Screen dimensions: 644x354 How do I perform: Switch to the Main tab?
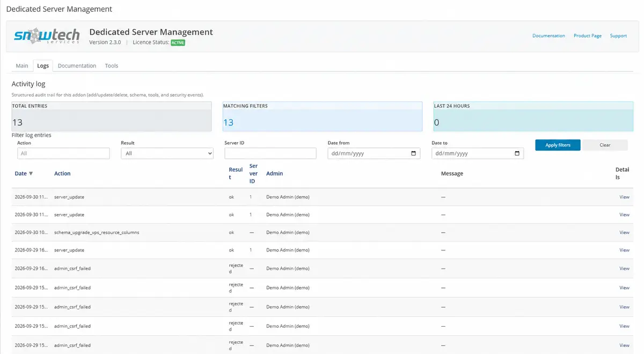tap(22, 65)
